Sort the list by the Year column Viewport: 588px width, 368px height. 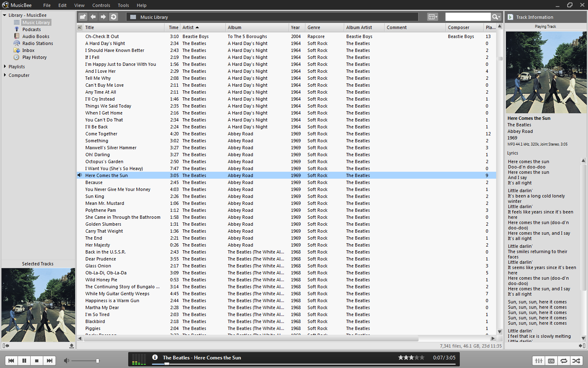(296, 27)
